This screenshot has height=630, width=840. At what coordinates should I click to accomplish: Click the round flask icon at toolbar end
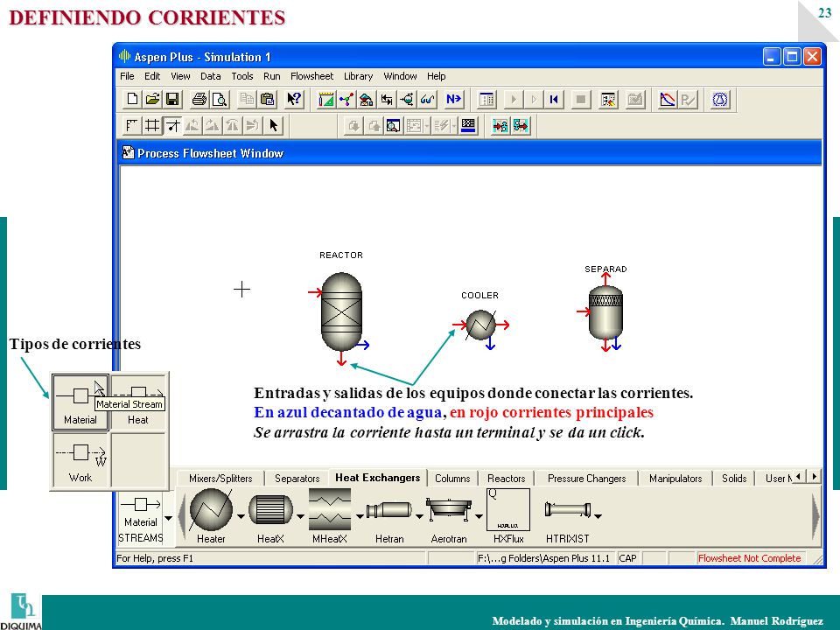tap(720, 99)
